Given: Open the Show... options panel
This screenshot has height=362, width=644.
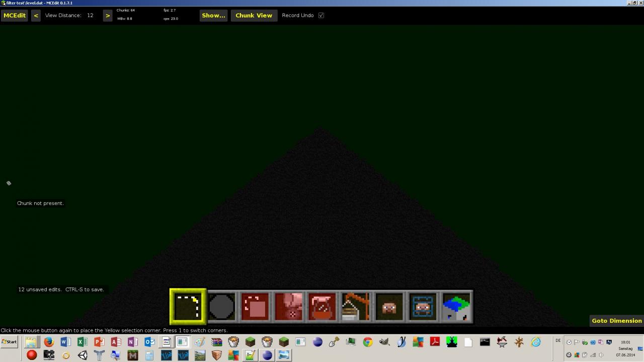Looking at the screenshot, I should 213,15.
